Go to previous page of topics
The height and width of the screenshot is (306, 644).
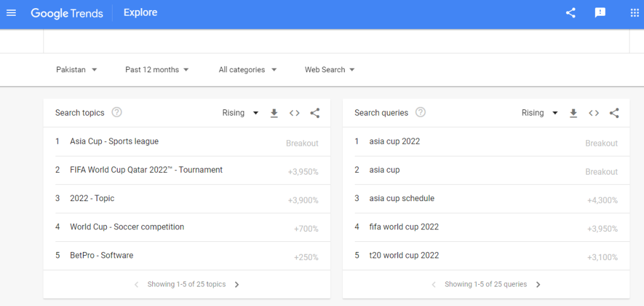coord(136,284)
